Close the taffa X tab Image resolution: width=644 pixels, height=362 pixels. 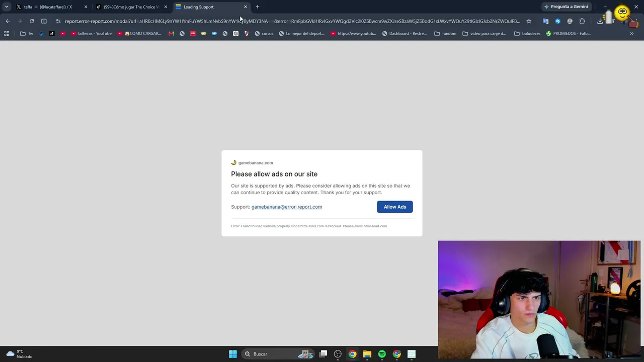pos(86,7)
